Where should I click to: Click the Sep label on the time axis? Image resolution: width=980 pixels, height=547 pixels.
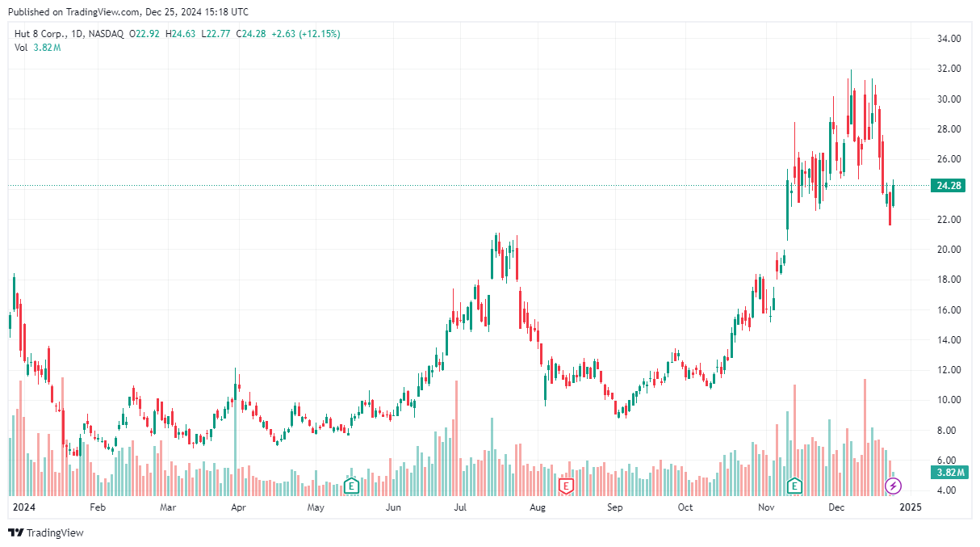(615, 508)
